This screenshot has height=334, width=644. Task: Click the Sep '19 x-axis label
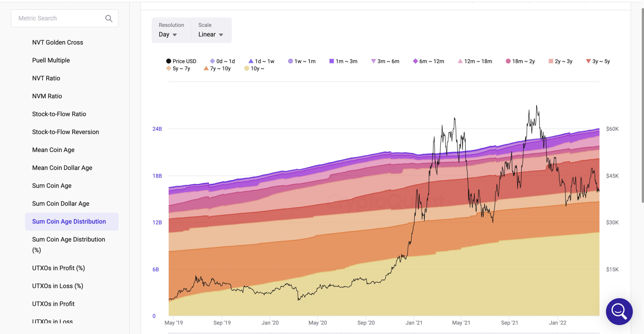coord(222,323)
